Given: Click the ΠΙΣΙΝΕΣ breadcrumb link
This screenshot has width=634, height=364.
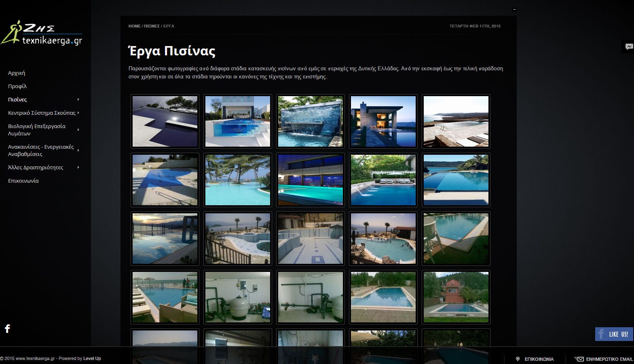Looking at the screenshot, I should (x=152, y=26).
